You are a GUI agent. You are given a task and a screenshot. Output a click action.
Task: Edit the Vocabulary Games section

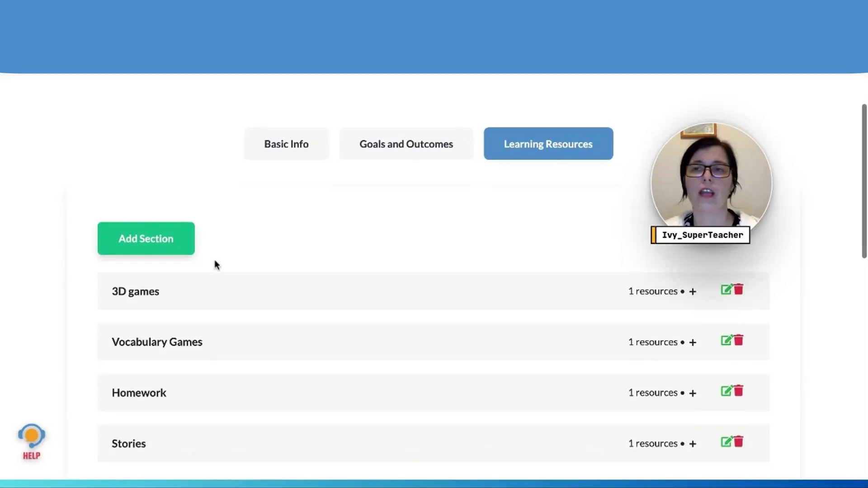pyautogui.click(x=726, y=340)
